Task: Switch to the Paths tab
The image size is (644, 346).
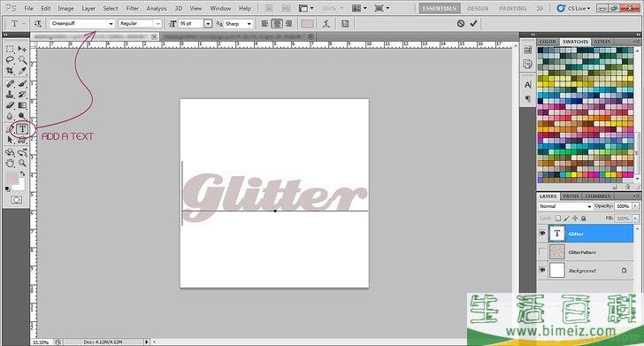Action: [x=571, y=196]
